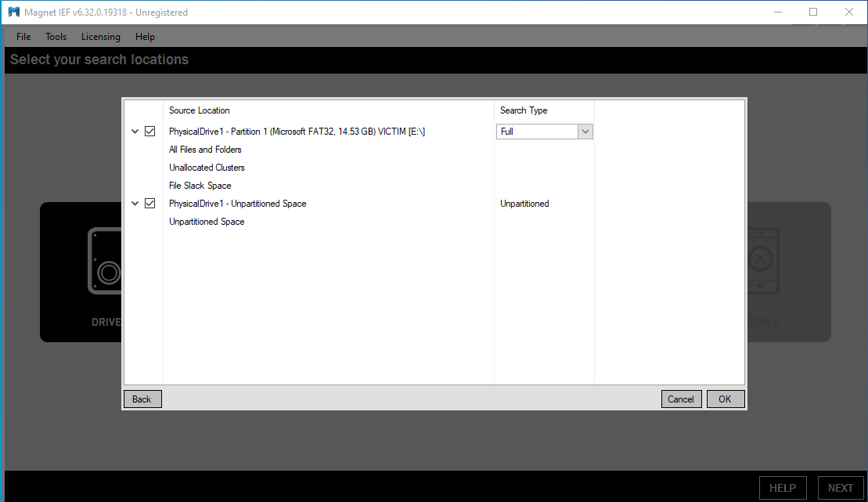The image size is (868, 502).
Task: Minimize the Magnet IEF window
Action: [x=778, y=13]
